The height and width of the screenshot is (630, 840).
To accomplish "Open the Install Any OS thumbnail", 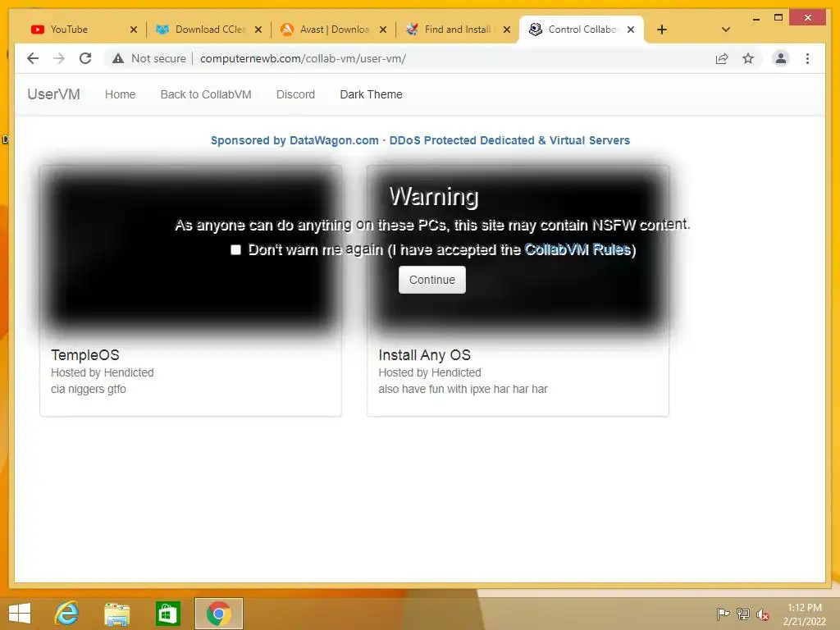I will [518, 251].
